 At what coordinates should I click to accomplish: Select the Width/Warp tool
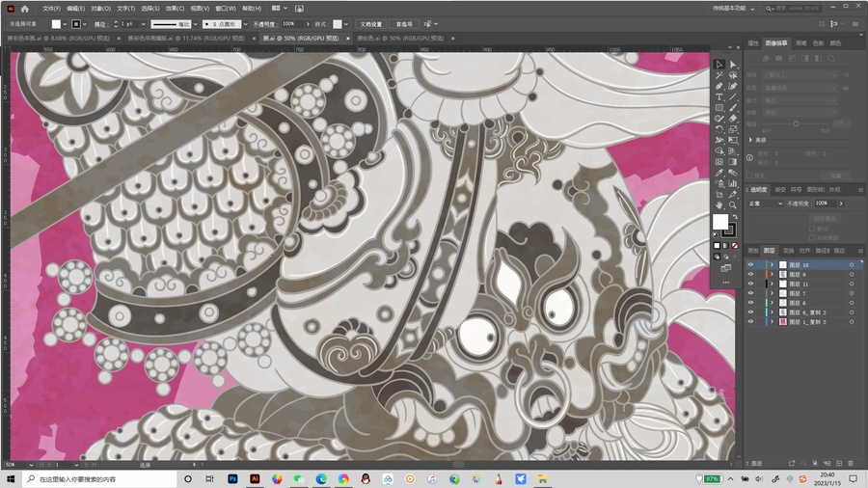click(719, 140)
